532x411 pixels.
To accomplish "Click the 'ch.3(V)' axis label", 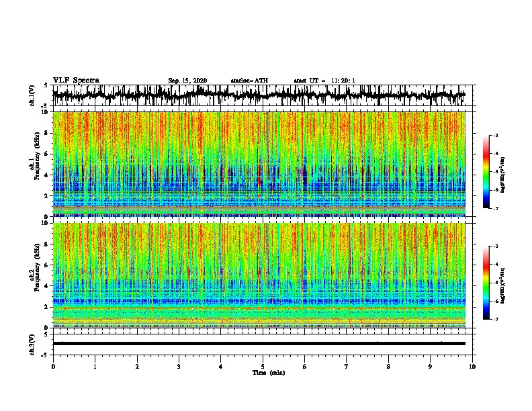I will 32,345.
